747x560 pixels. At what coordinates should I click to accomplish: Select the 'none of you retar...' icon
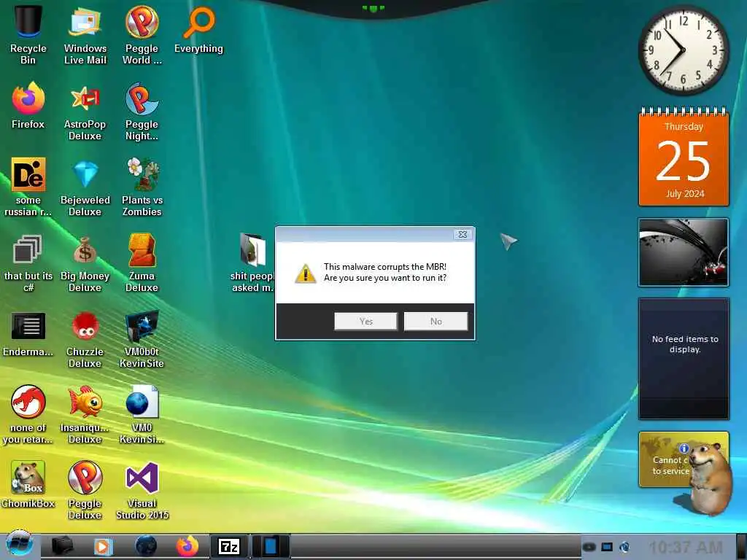point(28,414)
